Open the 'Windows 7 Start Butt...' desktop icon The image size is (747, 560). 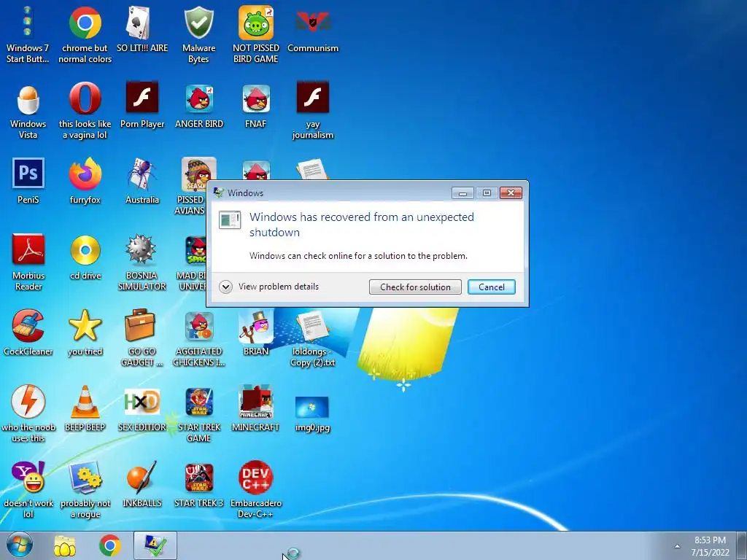click(28, 34)
